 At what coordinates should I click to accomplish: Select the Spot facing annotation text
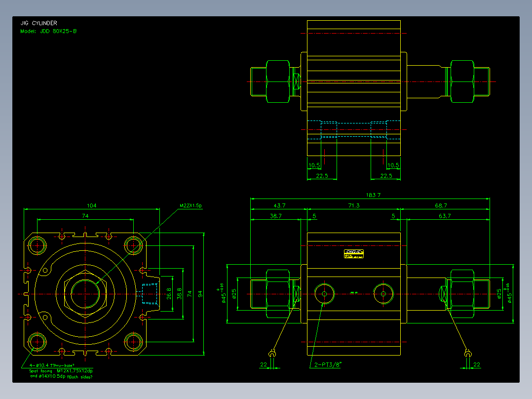coord(40,371)
